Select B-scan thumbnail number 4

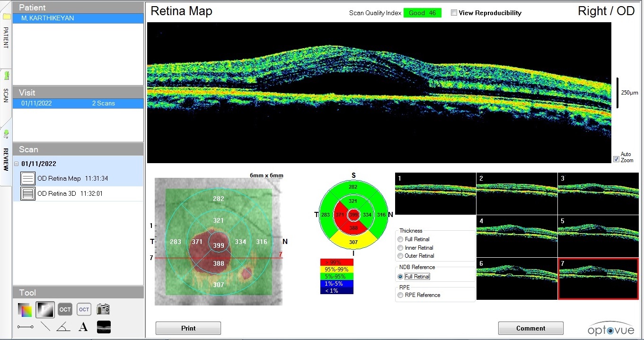[x=517, y=236]
